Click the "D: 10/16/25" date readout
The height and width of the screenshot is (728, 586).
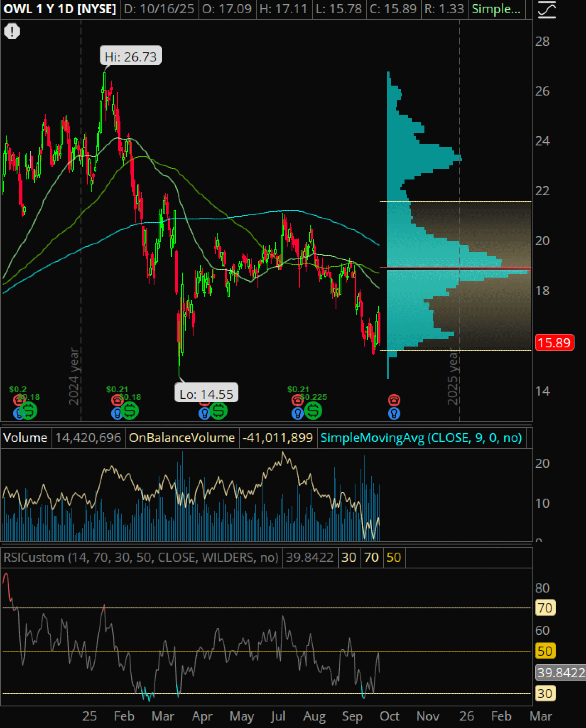tap(159, 9)
